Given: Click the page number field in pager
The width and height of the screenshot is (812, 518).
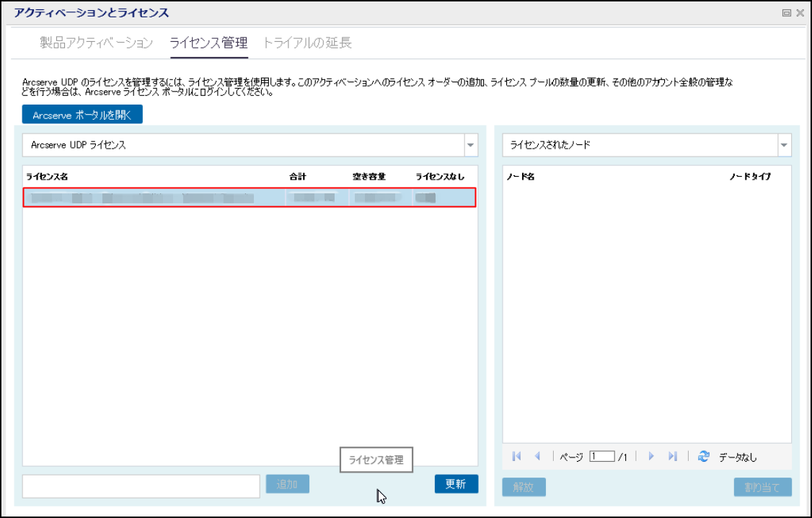Looking at the screenshot, I should tap(601, 457).
